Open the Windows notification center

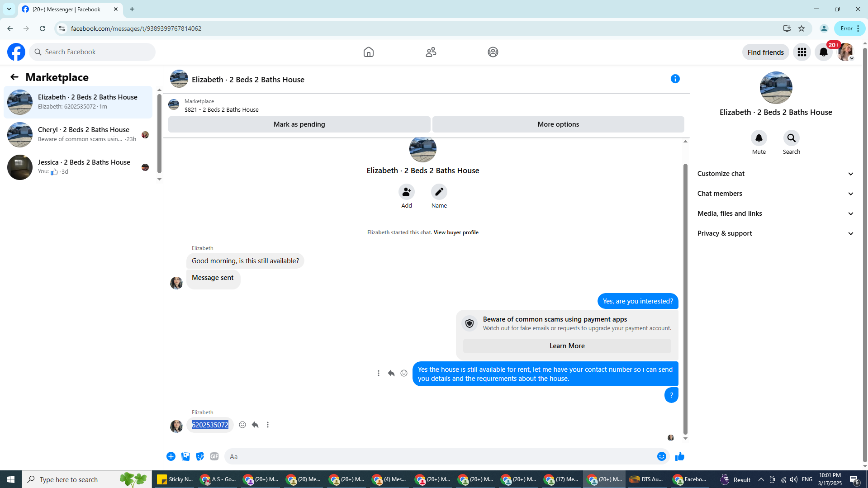pos(854,480)
